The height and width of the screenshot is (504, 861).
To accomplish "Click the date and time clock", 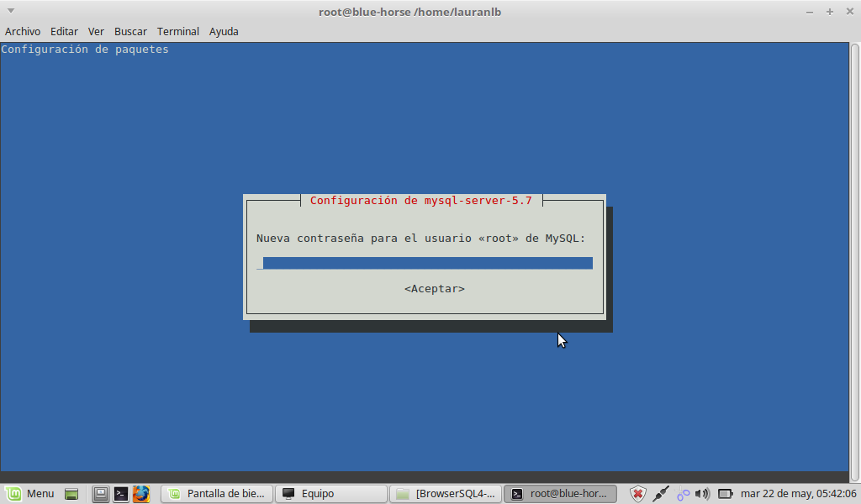I will (x=798, y=494).
